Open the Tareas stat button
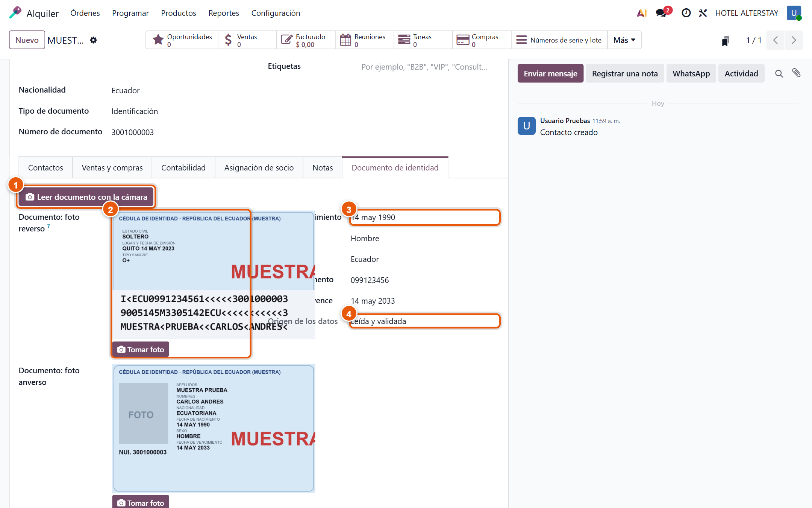 point(423,40)
